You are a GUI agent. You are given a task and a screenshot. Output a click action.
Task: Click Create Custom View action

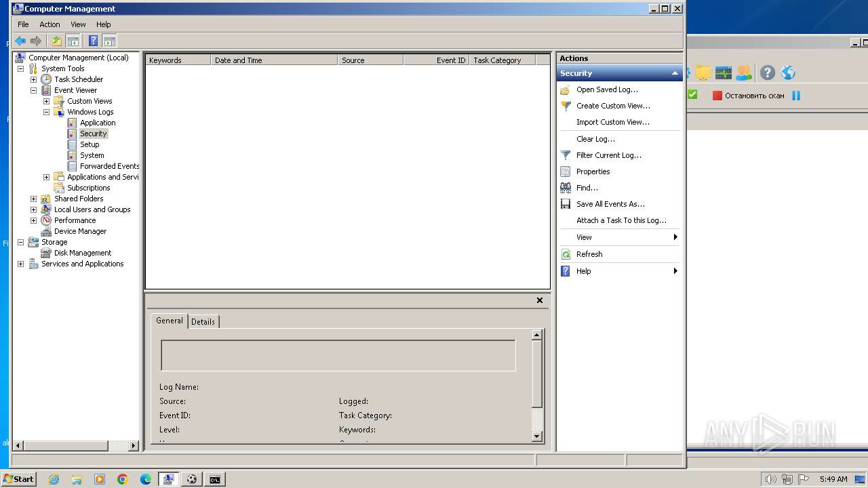(613, 106)
